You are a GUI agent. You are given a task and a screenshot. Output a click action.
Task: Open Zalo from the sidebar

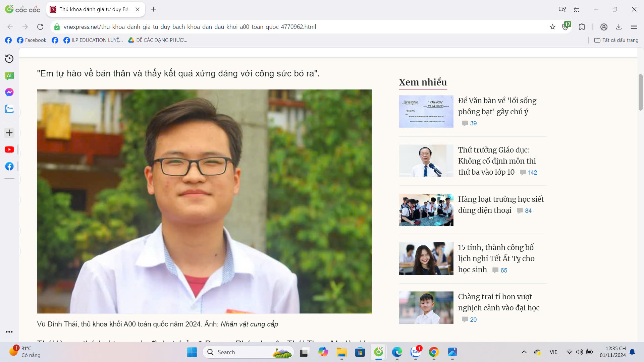[9, 109]
